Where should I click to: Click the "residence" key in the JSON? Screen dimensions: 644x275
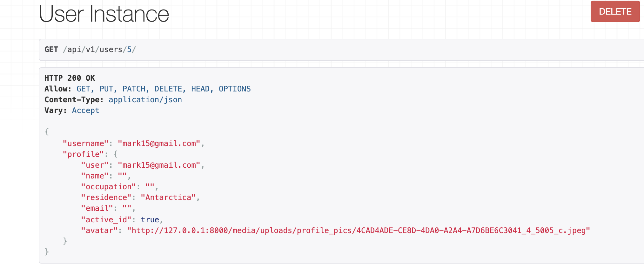(106, 198)
